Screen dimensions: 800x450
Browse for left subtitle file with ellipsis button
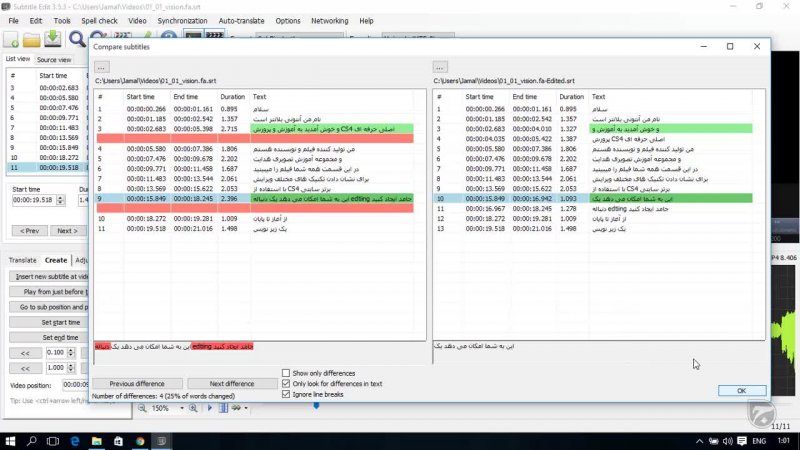[x=102, y=66]
